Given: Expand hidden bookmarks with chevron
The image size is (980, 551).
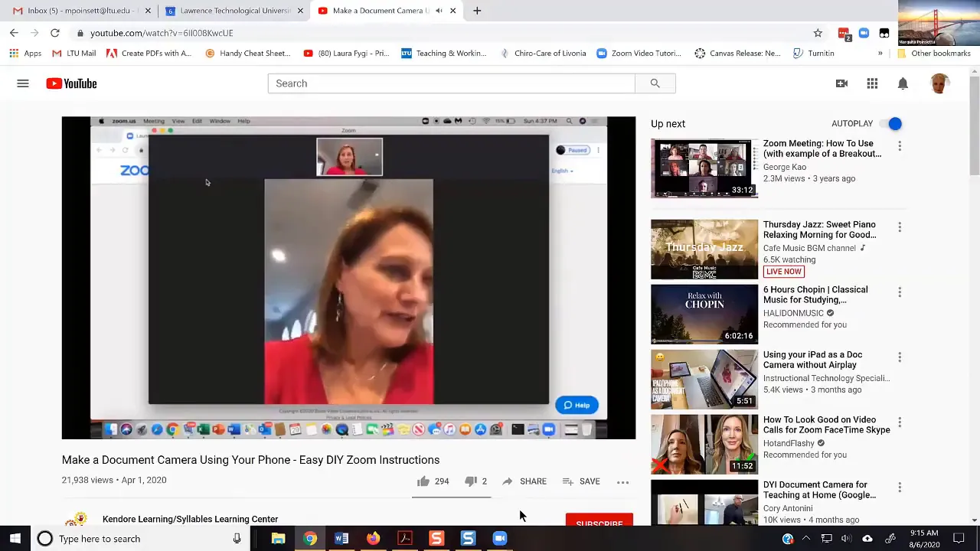Looking at the screenshot, I should (880, 54).
